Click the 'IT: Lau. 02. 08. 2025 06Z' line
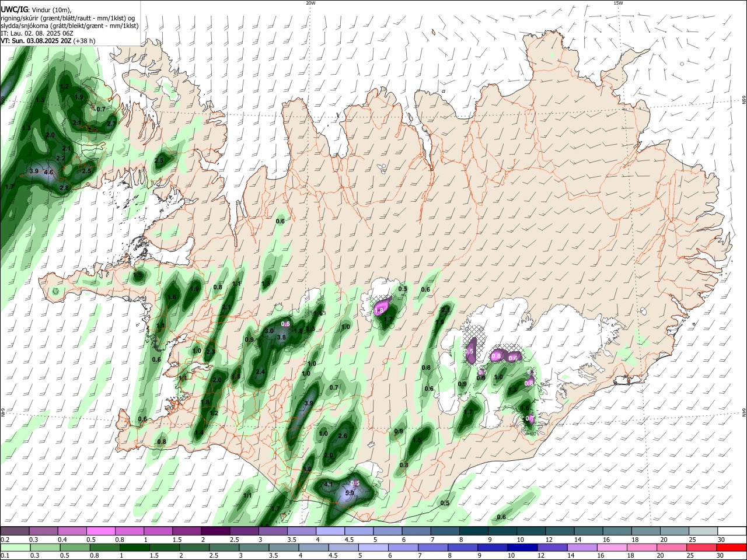 point(37,33)
